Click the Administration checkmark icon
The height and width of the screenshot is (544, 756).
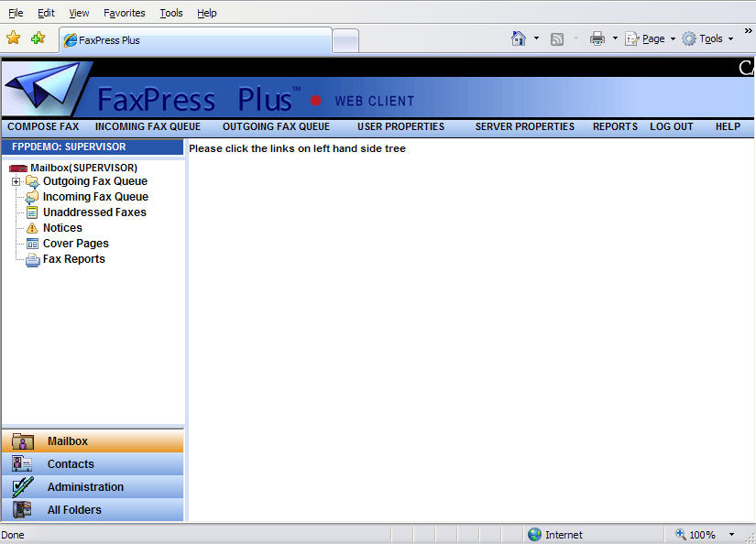click(23, 487)
